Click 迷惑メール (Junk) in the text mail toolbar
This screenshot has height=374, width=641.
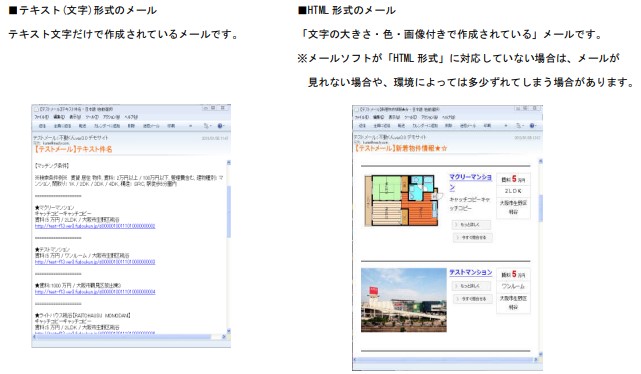click(151, 126)
